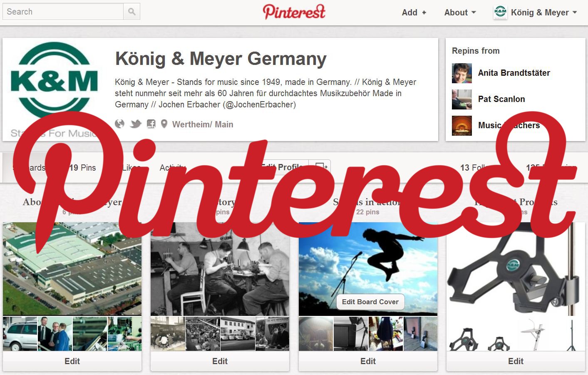
Task: Open the Twitter bird profile icon
Action: 136,124
